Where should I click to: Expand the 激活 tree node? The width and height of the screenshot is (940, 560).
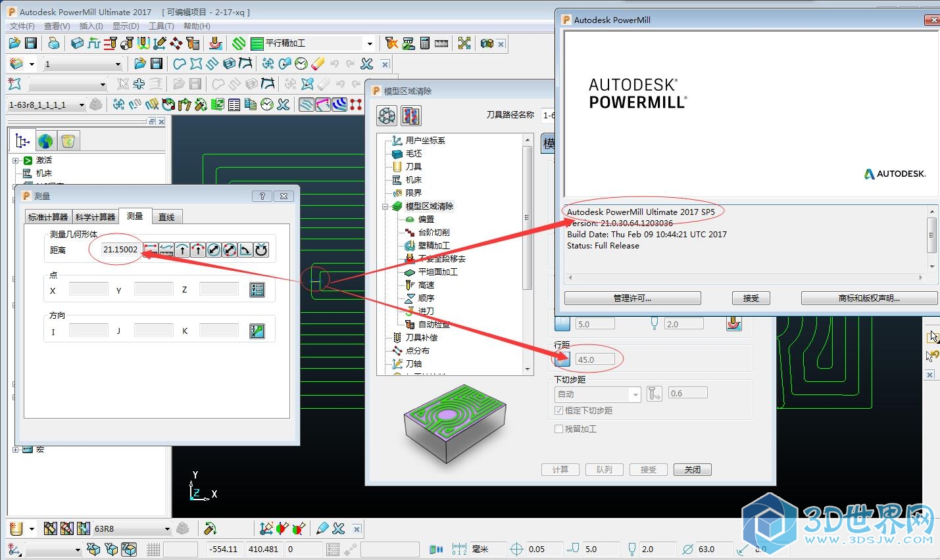point(15,160)
